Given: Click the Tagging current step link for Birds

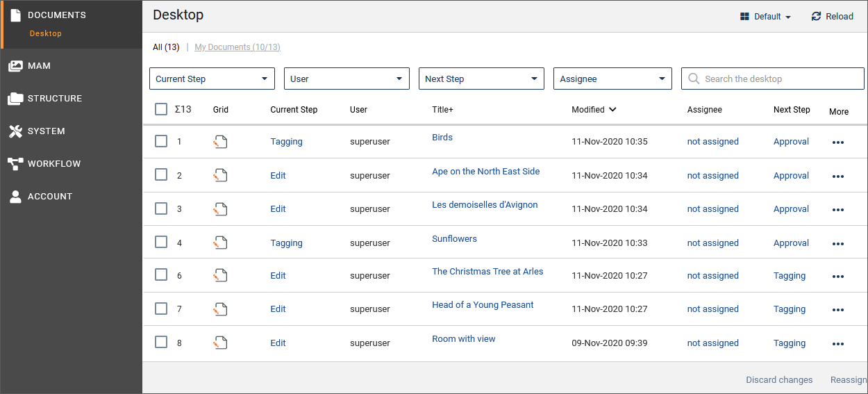Looking at the screenshot, I should pos(287,142).
